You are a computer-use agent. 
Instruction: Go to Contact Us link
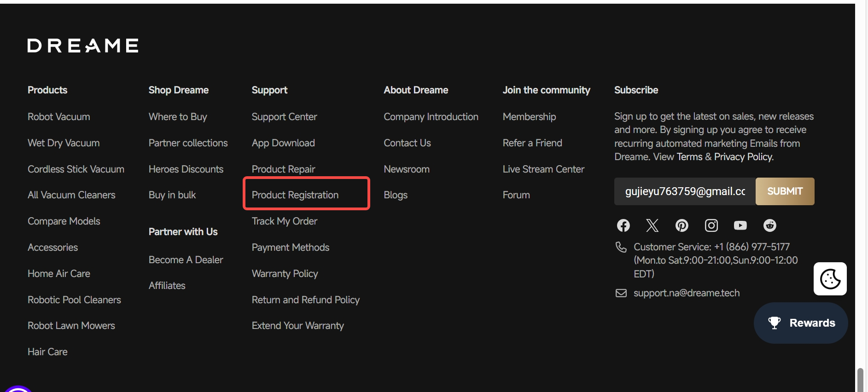(407, 143)
